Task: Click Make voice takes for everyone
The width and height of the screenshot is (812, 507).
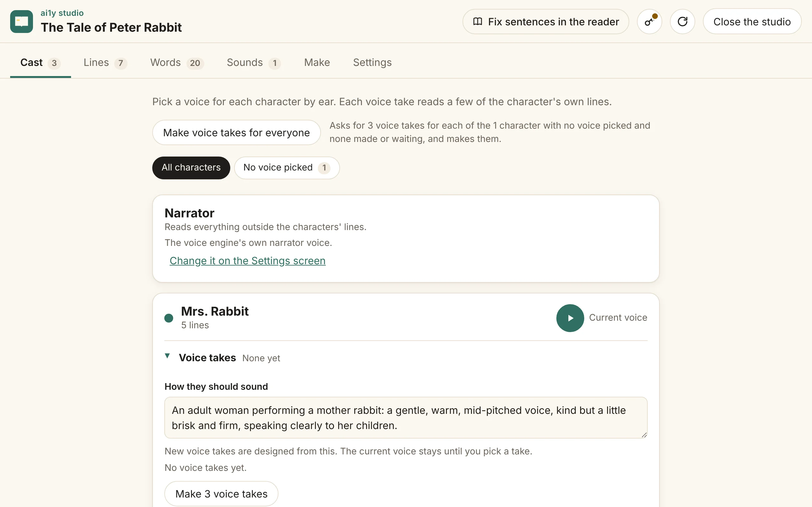Action: coord(236,132)
